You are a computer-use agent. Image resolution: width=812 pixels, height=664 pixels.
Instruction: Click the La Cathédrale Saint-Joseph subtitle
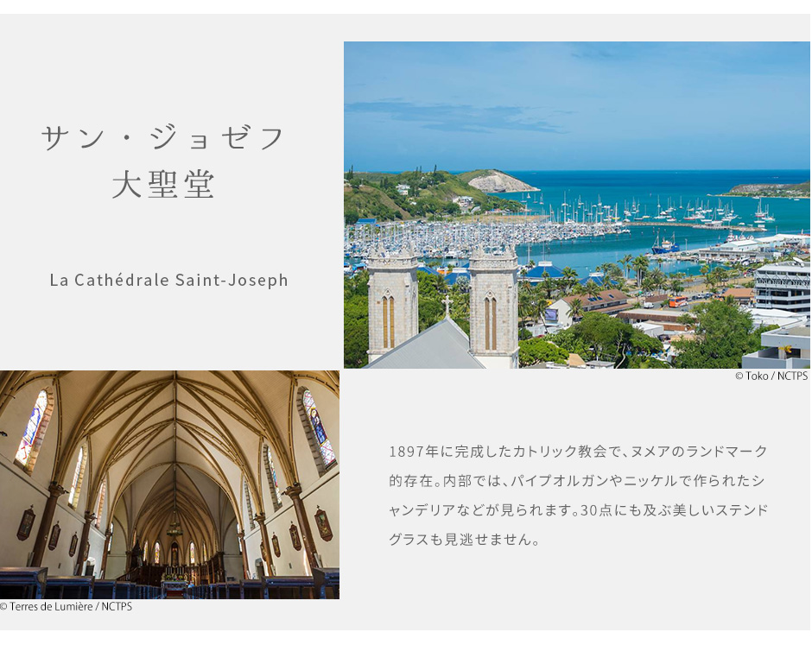[168, 280]
